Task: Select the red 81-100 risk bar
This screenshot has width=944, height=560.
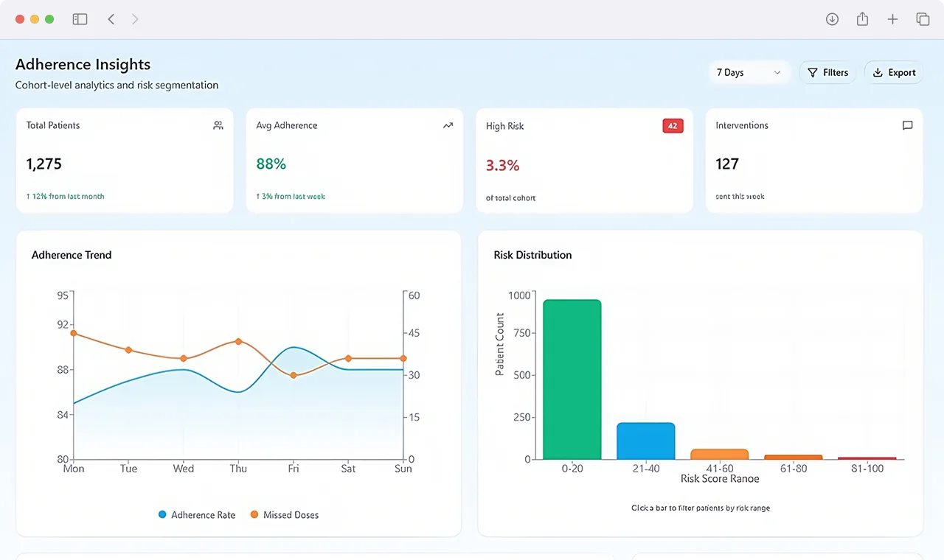Action: [x=867, y=458]
